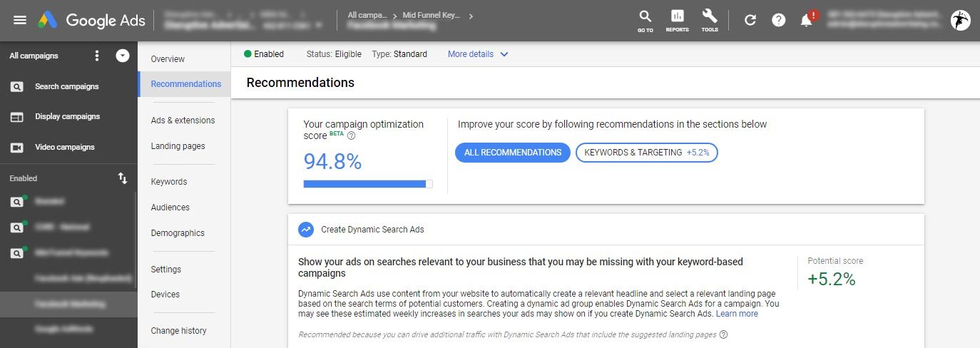Open the hamburger main menu

(x=20, y=20)
